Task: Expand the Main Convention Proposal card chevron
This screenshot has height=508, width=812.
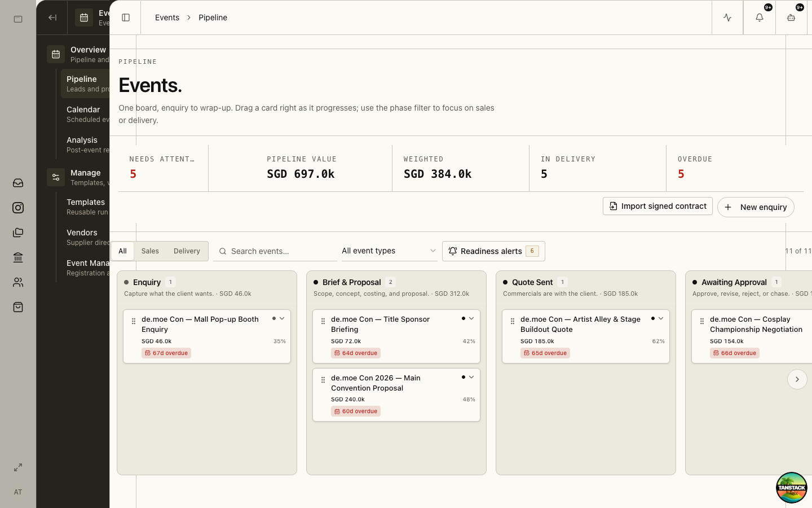Action: [x=471, y=377]
